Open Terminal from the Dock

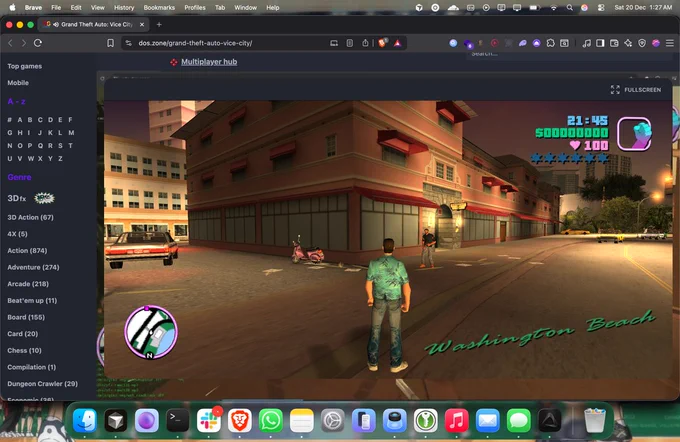coord(178,421)
